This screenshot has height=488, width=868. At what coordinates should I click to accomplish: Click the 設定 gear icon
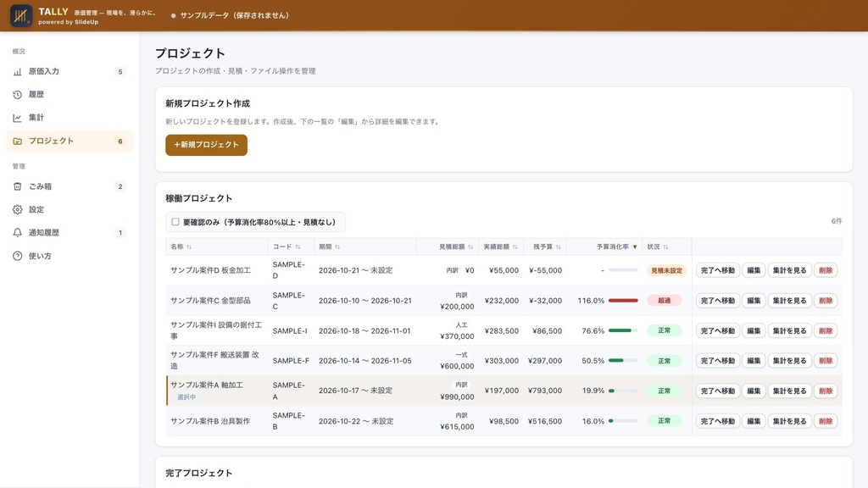(17, 210)
